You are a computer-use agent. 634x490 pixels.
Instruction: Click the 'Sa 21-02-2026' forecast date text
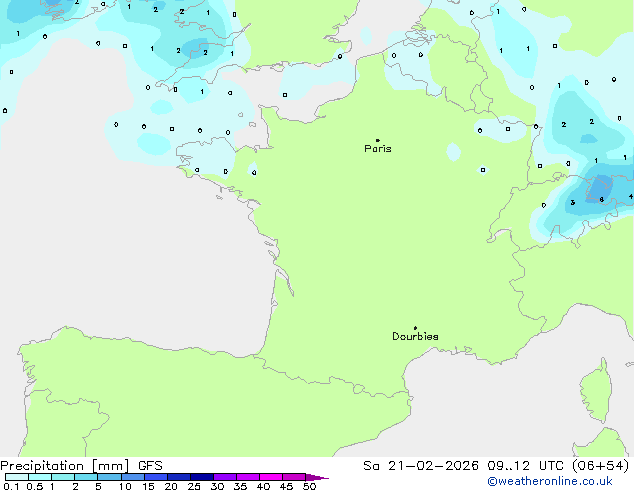[x=421, y=466]
